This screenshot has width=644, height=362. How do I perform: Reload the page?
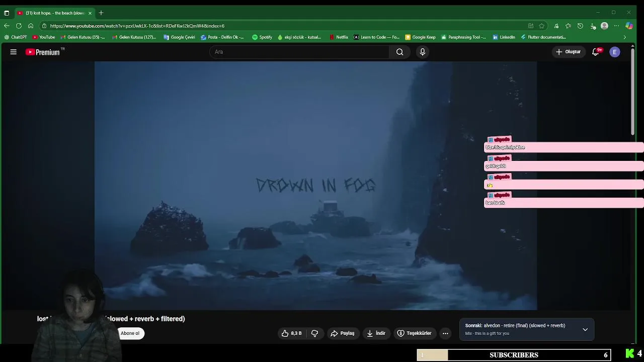(x=19, y=26)
